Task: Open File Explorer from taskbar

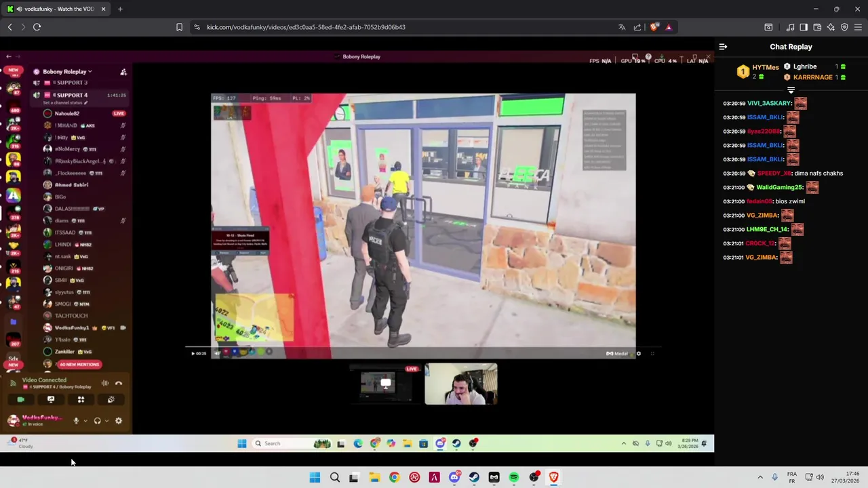Action: tap(374, 478)
